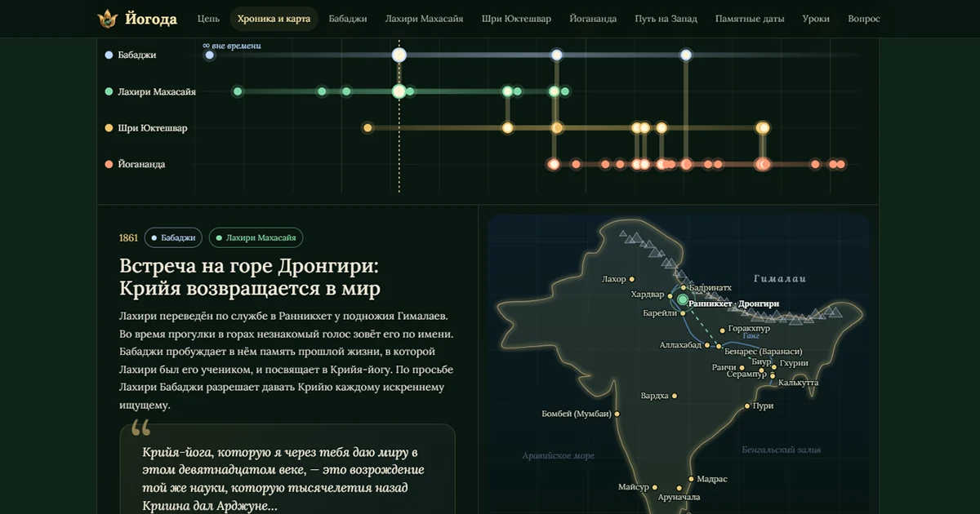The width and height of the screenshot is (980, 514).
Task: Select the first marker on Шри Юктешвар row
Action: (367, 128)
